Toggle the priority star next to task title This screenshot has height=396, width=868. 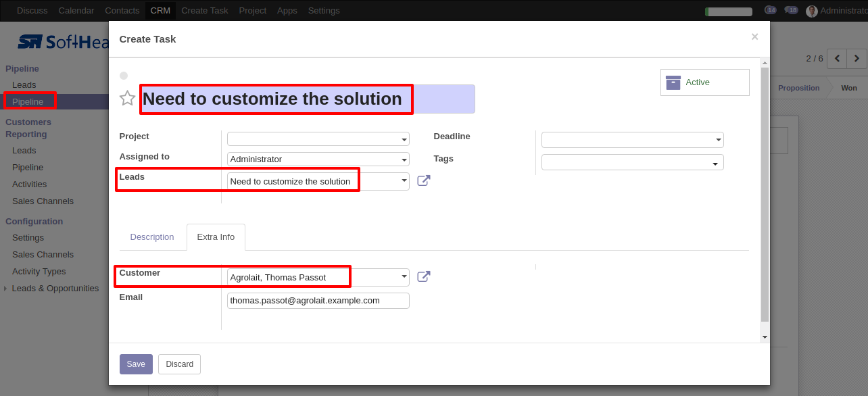point(127,99)
